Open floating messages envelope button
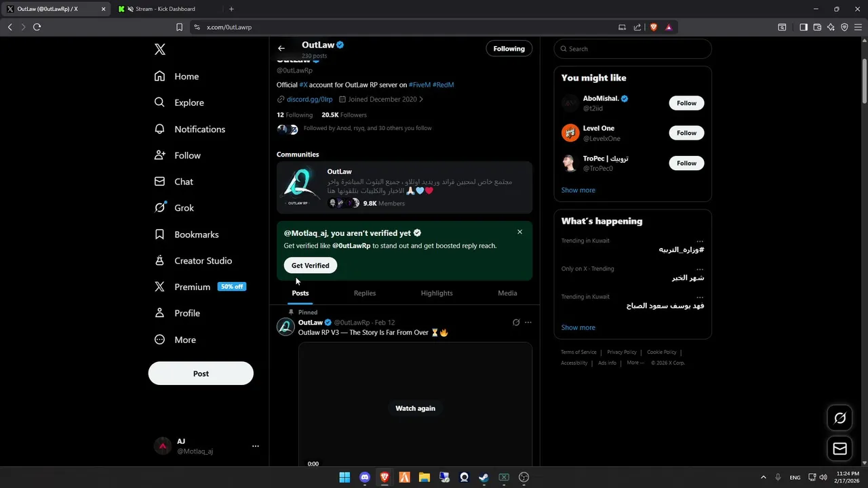 coord(840,449)
